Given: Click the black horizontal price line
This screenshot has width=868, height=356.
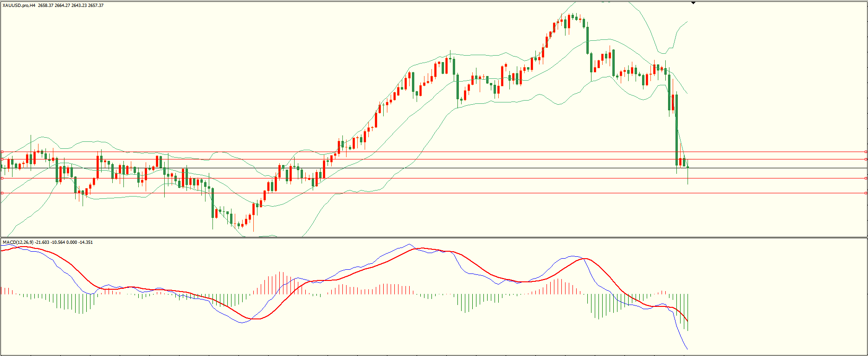Looking at the screenshot, I should click(x=464, y=168).
